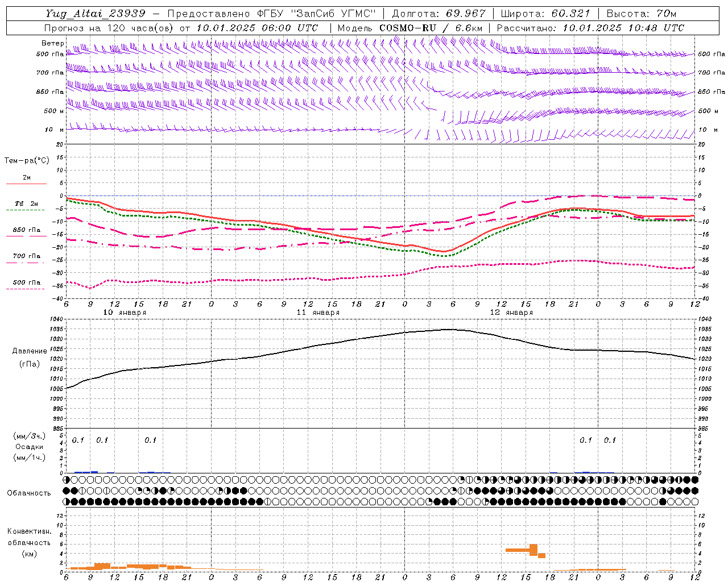This screenshot has width=728, height=582.
Task: Click the '(км)' unit under convective cloudiness
Action: 29,554
